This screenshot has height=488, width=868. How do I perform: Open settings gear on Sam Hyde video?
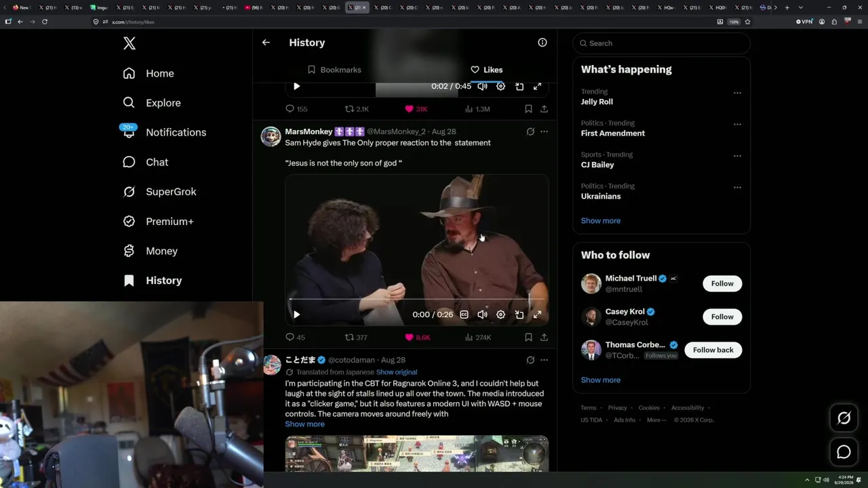(x=500, y=314)
